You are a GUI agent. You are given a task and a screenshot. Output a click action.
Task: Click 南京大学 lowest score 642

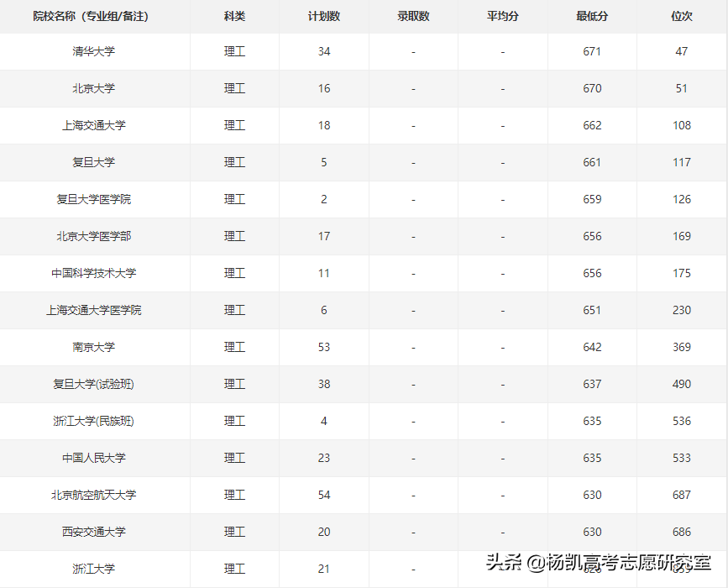click(592, 347)
